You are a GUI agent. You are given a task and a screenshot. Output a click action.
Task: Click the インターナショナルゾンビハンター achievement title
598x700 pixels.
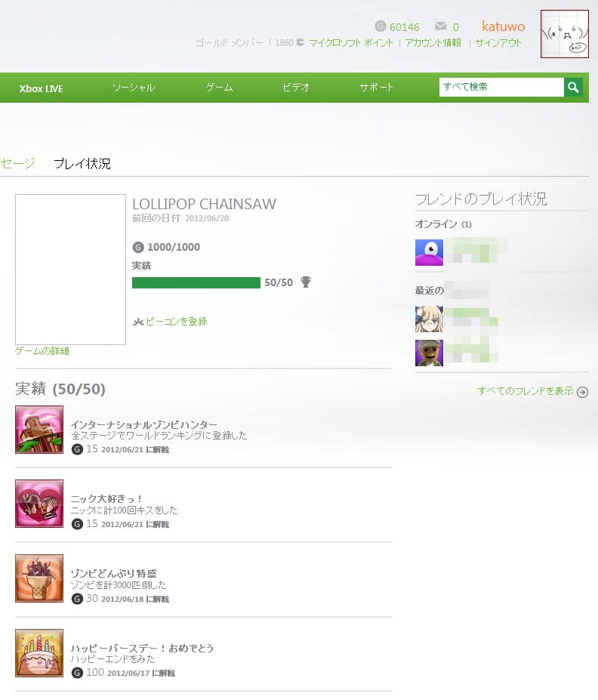tap(144, 424)
